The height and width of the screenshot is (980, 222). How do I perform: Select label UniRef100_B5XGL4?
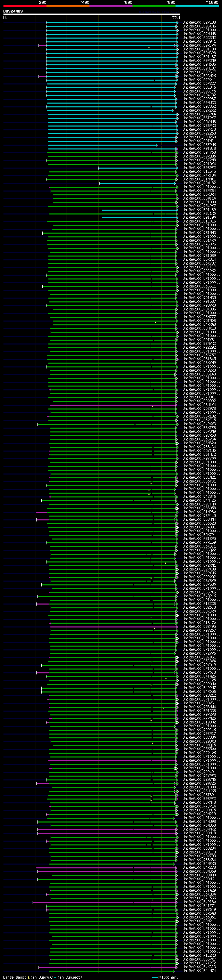(199, 259)
